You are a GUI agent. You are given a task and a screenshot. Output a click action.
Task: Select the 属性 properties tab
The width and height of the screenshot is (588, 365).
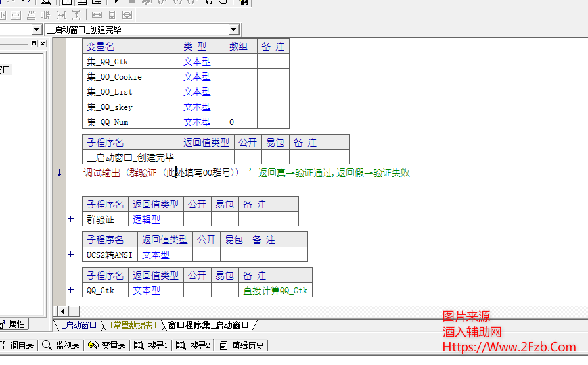coord(13,324)
